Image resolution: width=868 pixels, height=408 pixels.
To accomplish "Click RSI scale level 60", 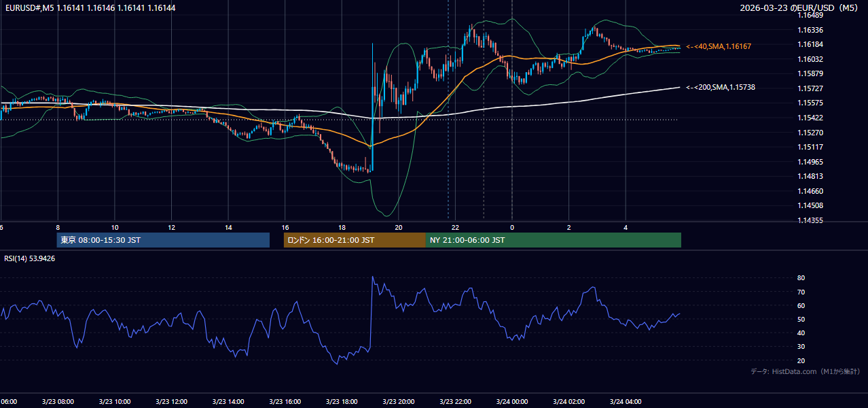I will (801, 305).
